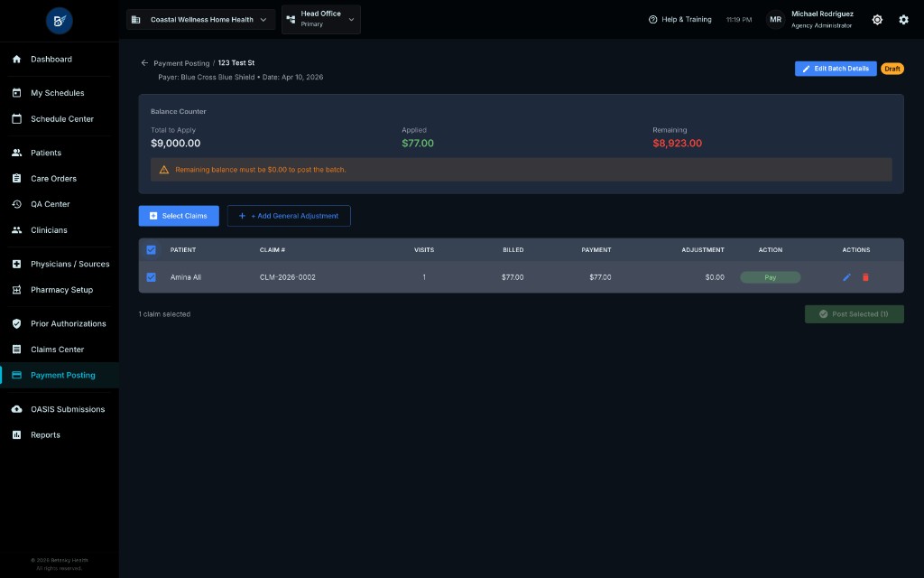Open settings gear icon
This screenshot has width=924, height=578.
(903, 20)
